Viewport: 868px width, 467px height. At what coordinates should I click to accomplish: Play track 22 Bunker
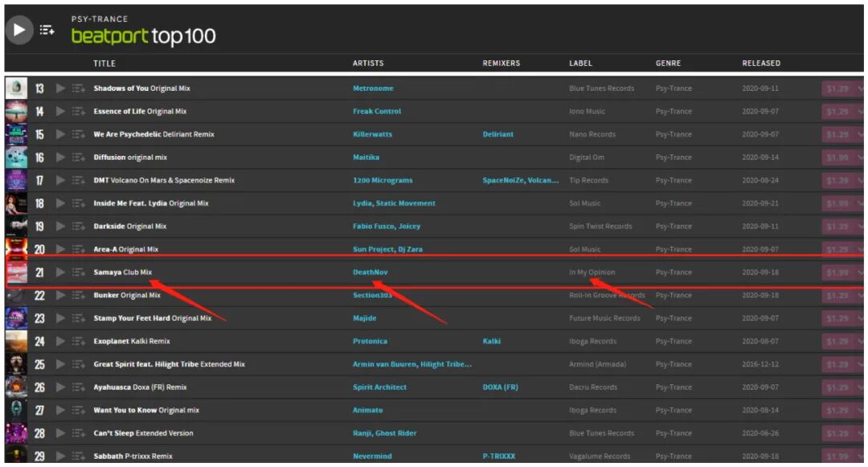click(60, 296)
